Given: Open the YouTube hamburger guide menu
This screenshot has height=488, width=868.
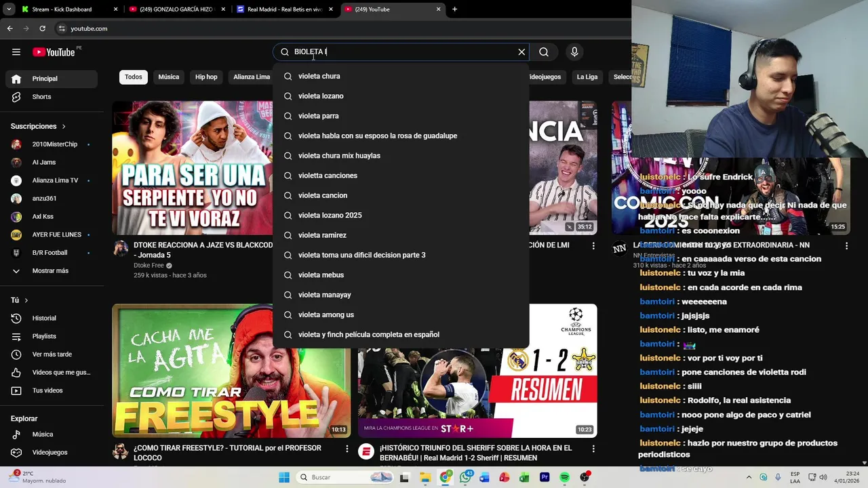Looking at the screenshot, I should coord(16,52).
